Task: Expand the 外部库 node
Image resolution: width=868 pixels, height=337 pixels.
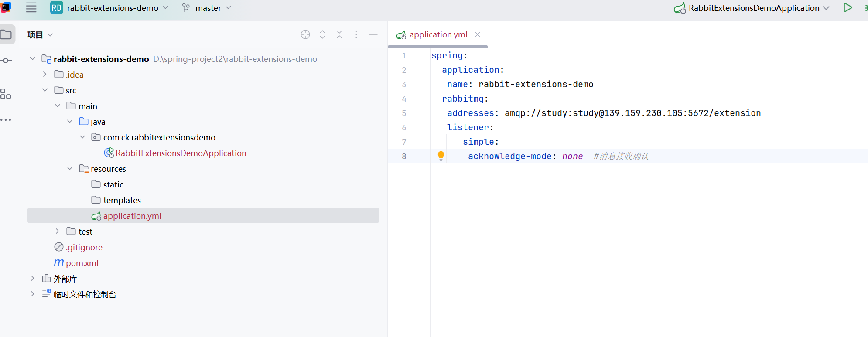Action: coord(32,278)
